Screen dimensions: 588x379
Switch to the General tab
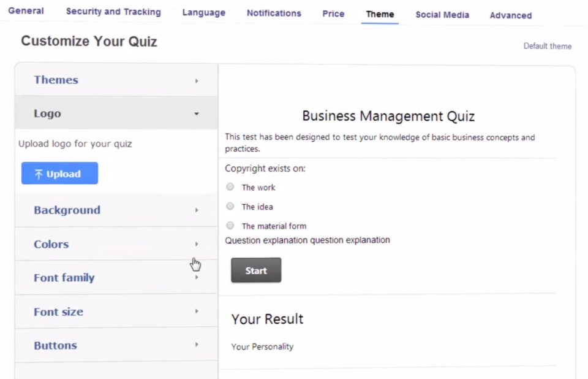pos(26,10)
